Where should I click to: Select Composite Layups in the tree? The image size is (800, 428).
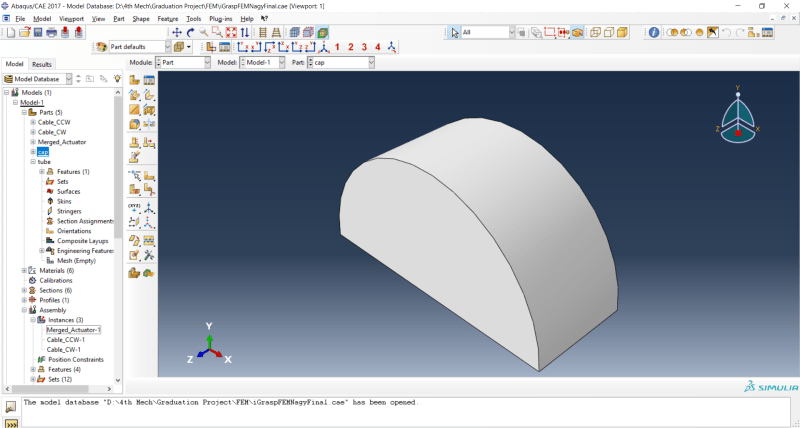[83, 241]
